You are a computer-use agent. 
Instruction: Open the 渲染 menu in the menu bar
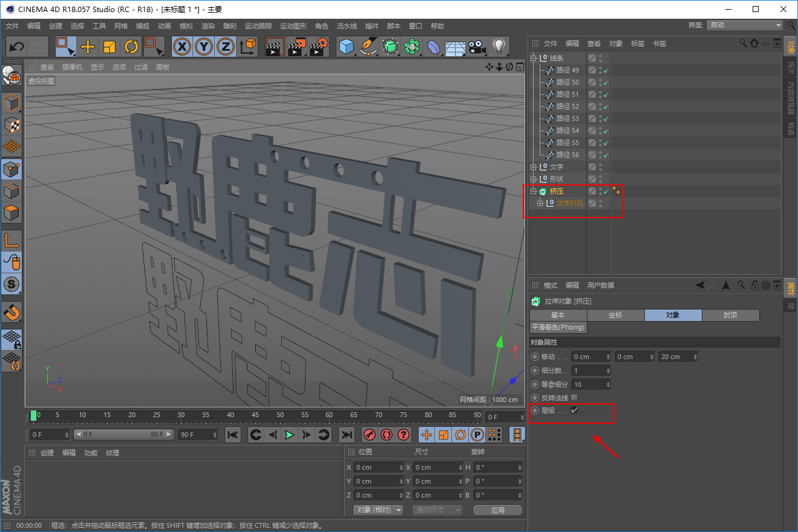pos(208,26)
